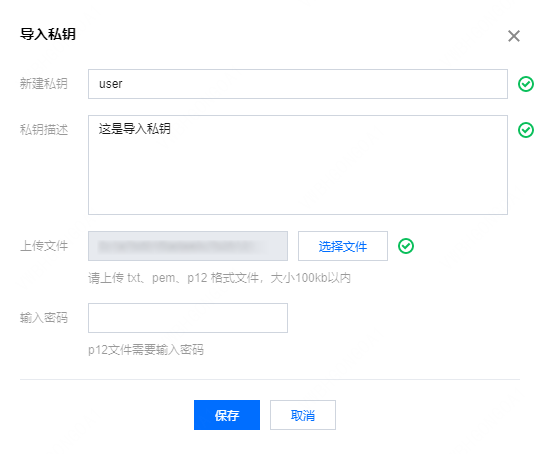Click green checkmark beside 私钥描述 box
Viewport: 544px width, 454px height.
(526, 130)
